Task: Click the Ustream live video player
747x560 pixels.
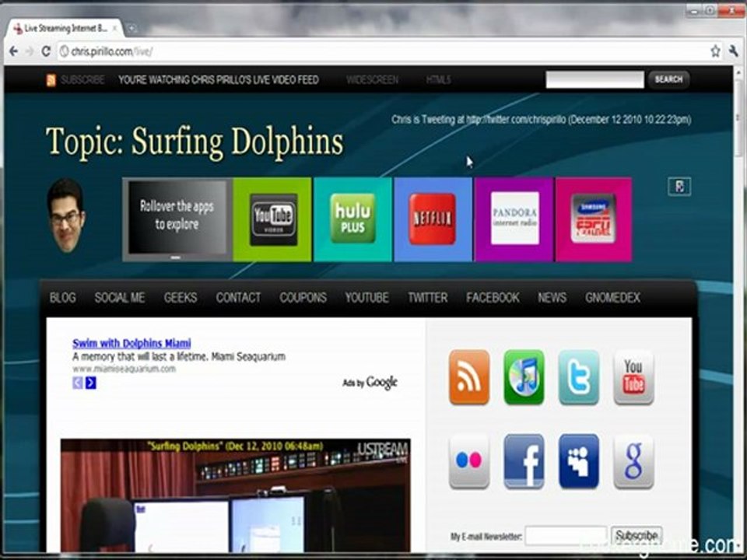Action: click(x=235, y=495)
